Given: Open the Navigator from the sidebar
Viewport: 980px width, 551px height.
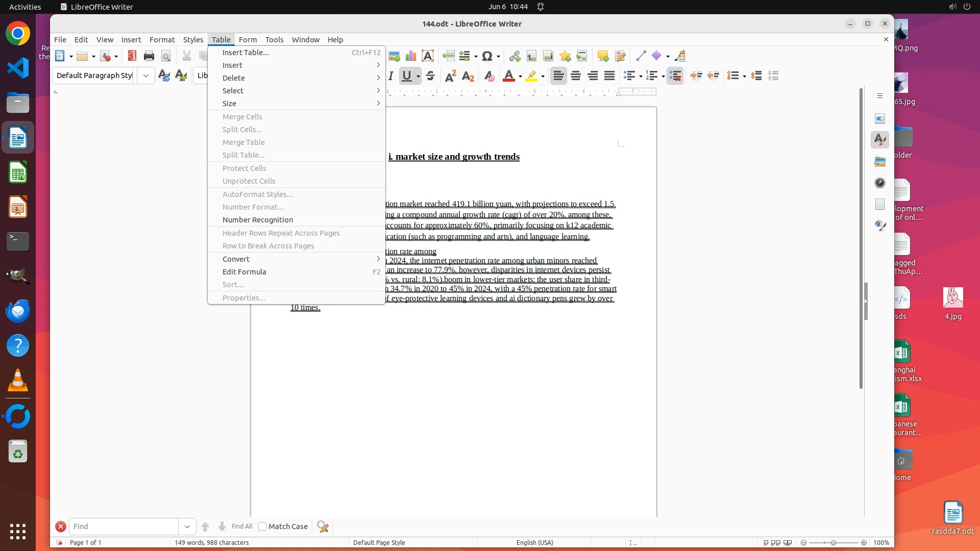Looking at the screenshot, I should click(880, 183).
